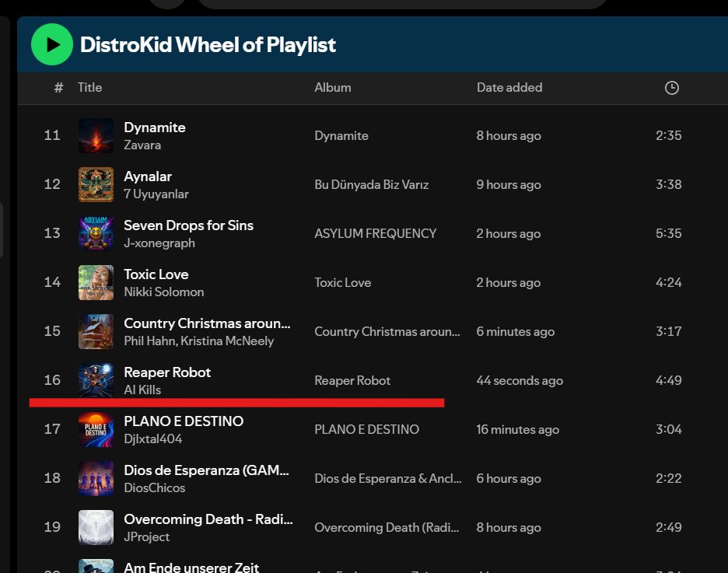Sort tracks by the Date added column

[x=509, y=87]
